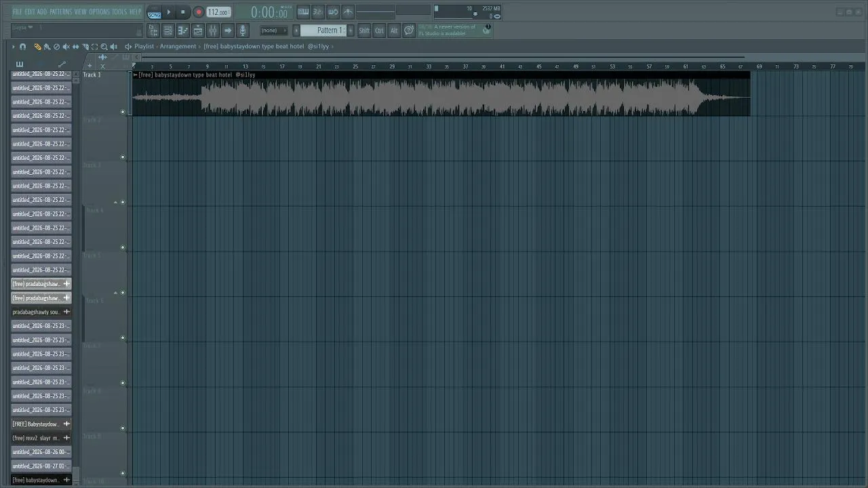The width and height of the screenshot is (868, 488).
Task: Select 'pradabagshawty sou..' in the clip picker
Action: click(x=41, y=312)
